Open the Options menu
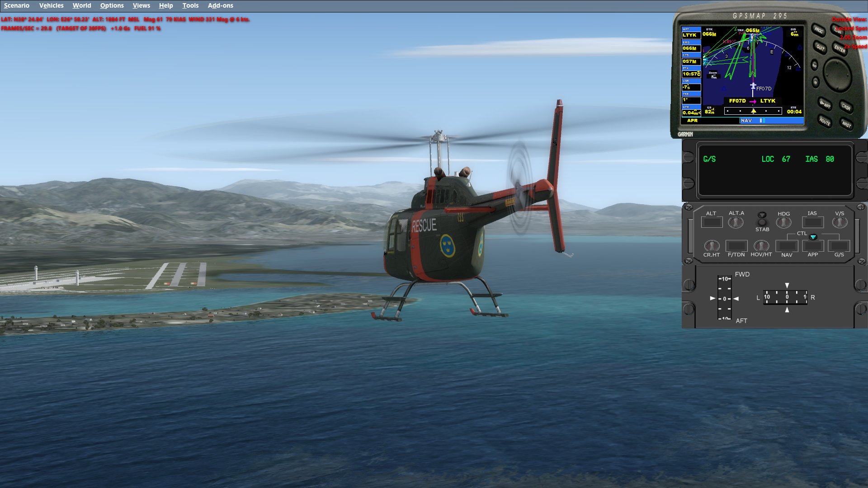 (112, 5)
